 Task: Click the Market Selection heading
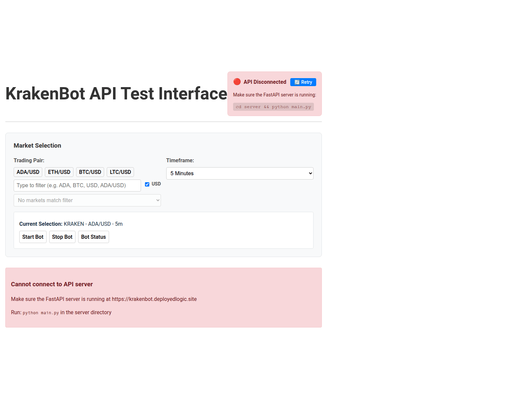click(37, 146)
